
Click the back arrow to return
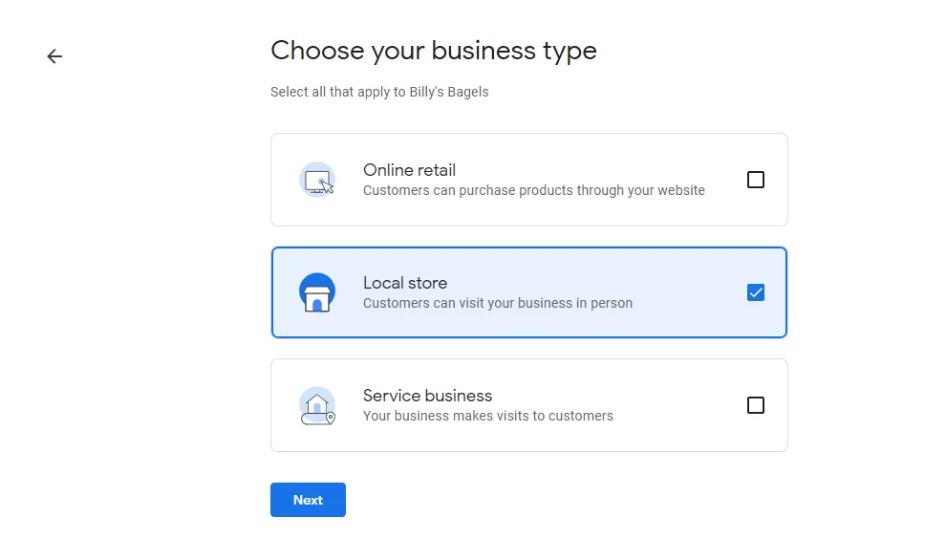click(54, 56)
